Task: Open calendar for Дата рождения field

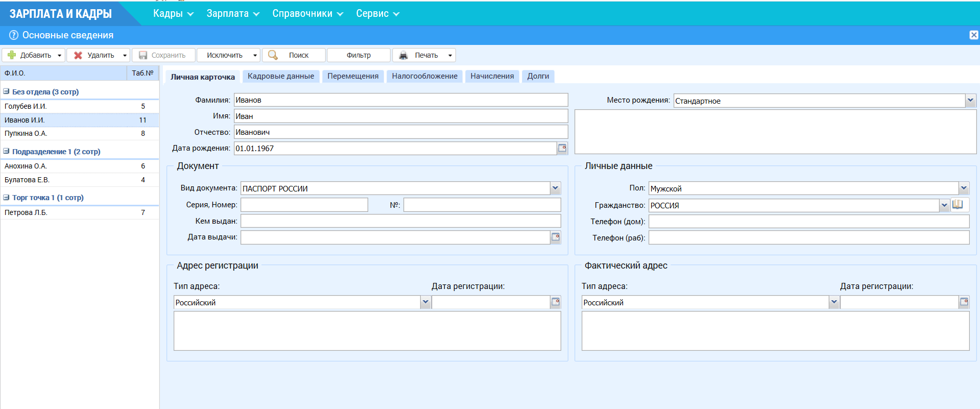Action: (562, 148)
